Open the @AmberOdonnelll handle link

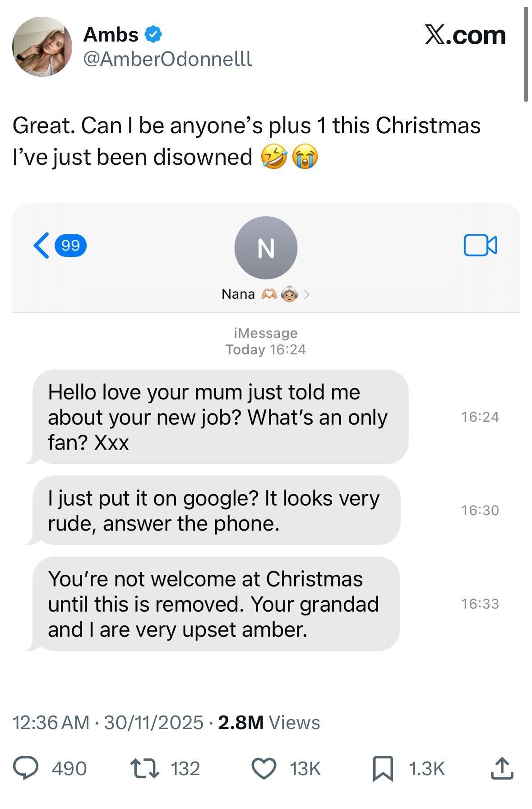click(x=168, y=59)
